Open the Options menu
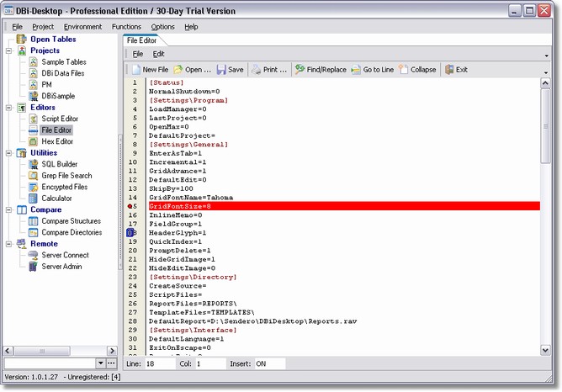 point(162,27)
